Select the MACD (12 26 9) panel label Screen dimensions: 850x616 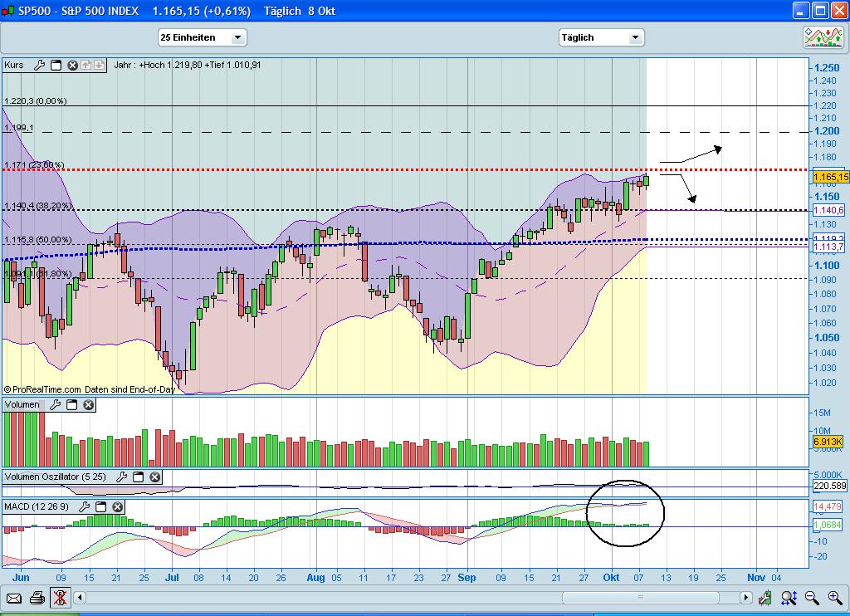[37, 506]
